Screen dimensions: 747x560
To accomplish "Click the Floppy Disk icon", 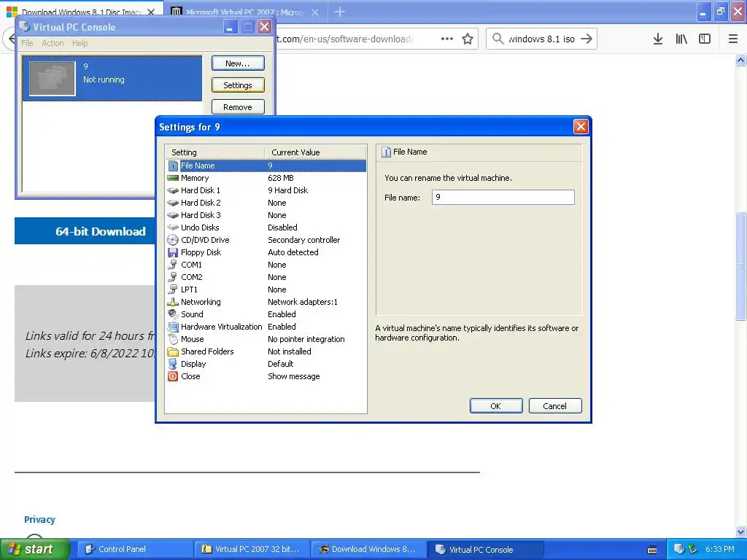I will [173, 252].
